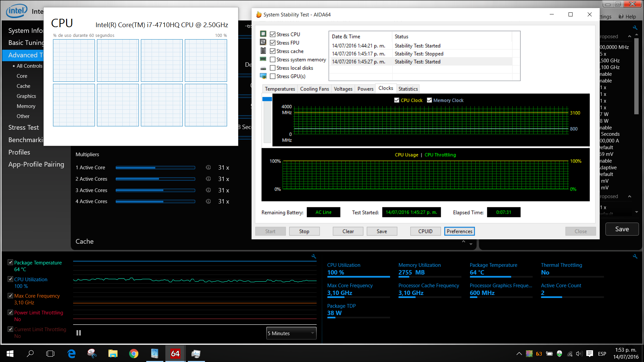Switch to Voltages tab

[343, 89]
